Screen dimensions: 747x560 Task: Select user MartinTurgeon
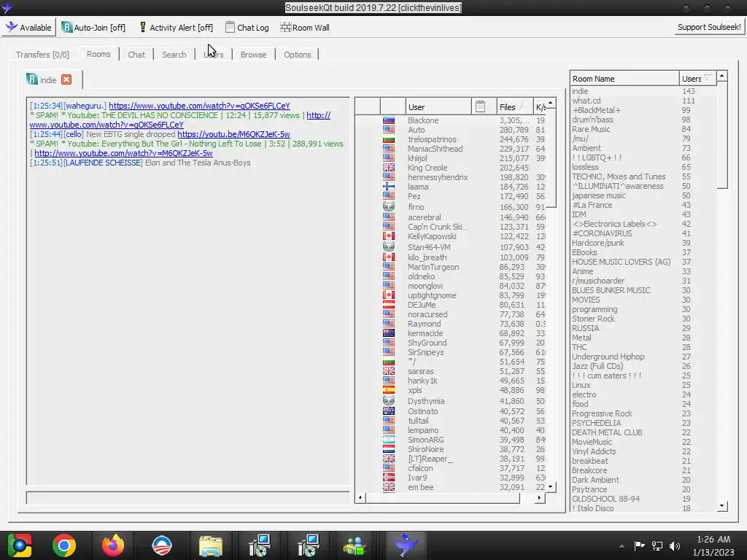click(433, 267)
